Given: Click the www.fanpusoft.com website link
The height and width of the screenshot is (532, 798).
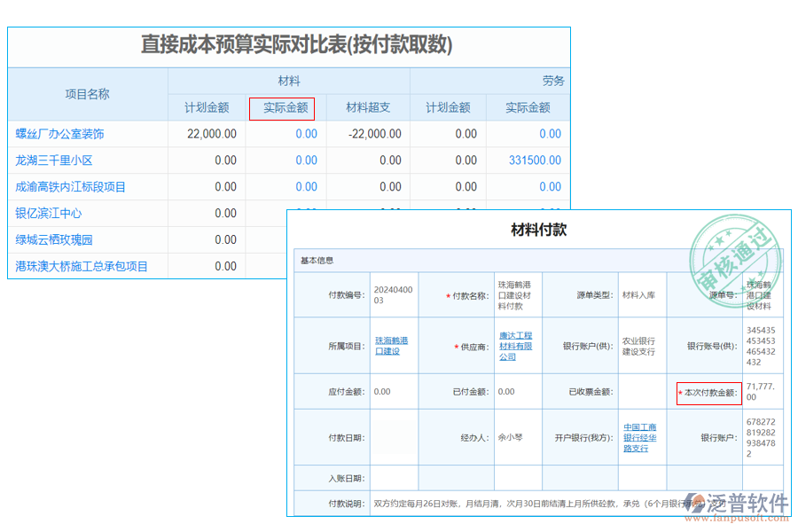Looking at the screenshot, I should click(x=737, y=516).
